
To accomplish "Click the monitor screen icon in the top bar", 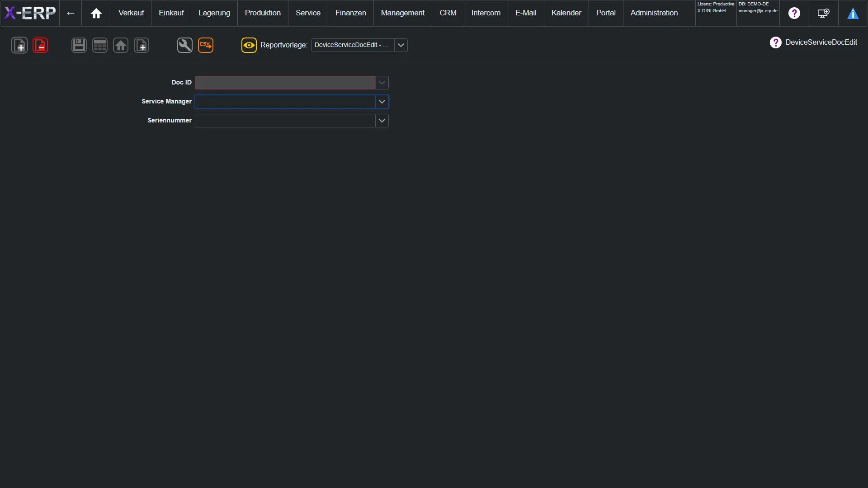I will (824, 13).
